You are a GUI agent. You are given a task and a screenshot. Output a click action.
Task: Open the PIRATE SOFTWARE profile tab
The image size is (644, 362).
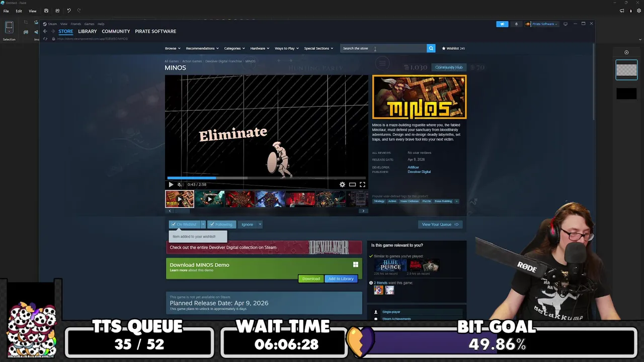155,31
